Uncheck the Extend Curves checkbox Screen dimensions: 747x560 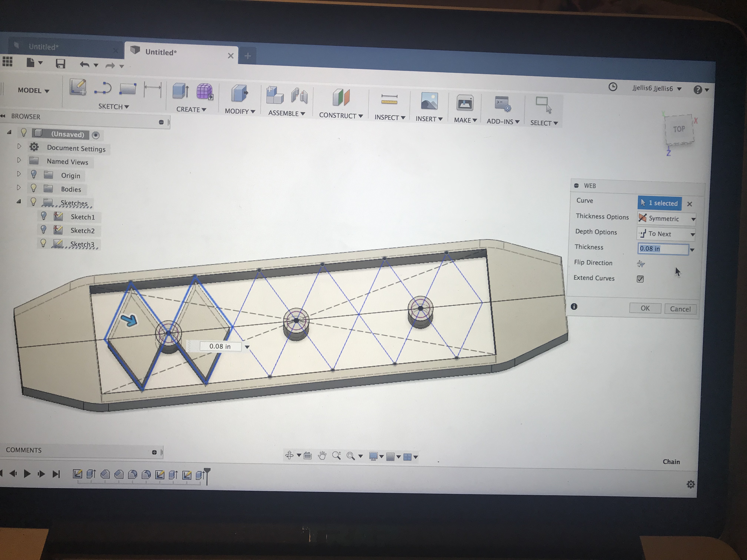pos(640,279)
